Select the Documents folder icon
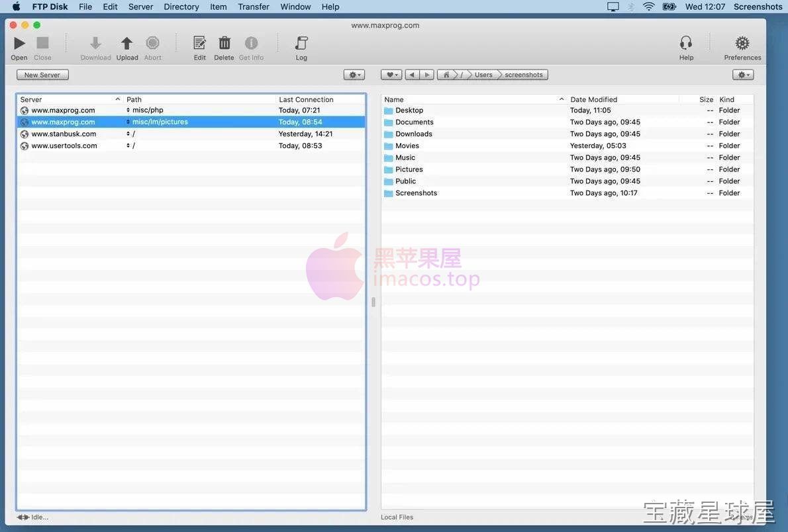The height and width of the screenshot is (532, 788). [x=389, y=122]
